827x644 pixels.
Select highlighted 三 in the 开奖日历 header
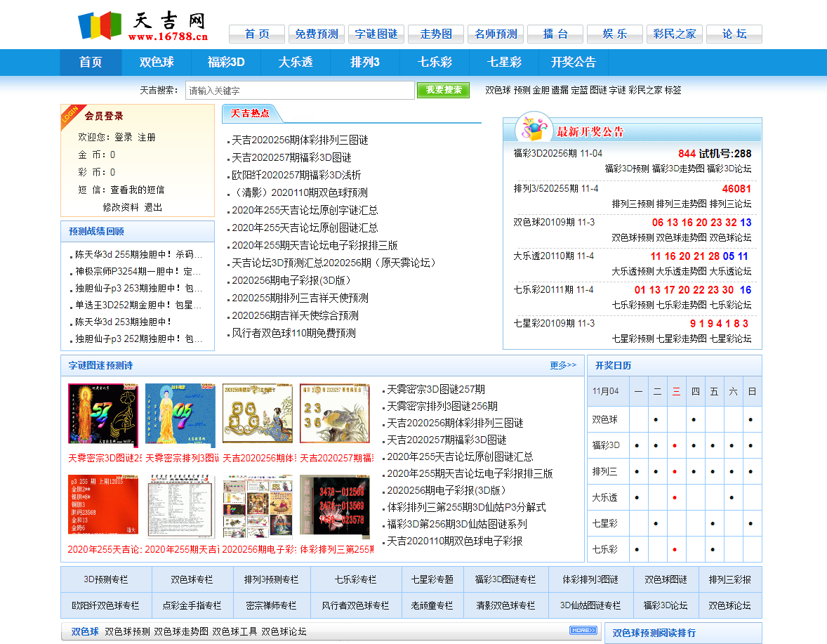[x=676, y=391]
